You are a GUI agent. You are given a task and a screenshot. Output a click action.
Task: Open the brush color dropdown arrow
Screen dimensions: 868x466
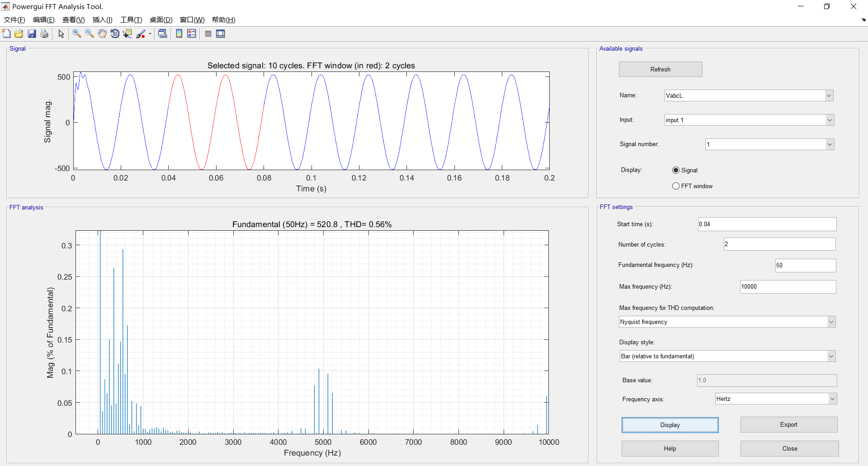click(x=150, y=34)
